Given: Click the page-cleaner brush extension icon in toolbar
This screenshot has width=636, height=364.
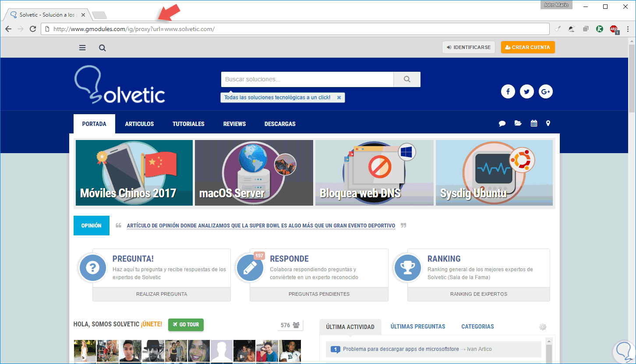Looking at the screenshot, I should [558, 29].
